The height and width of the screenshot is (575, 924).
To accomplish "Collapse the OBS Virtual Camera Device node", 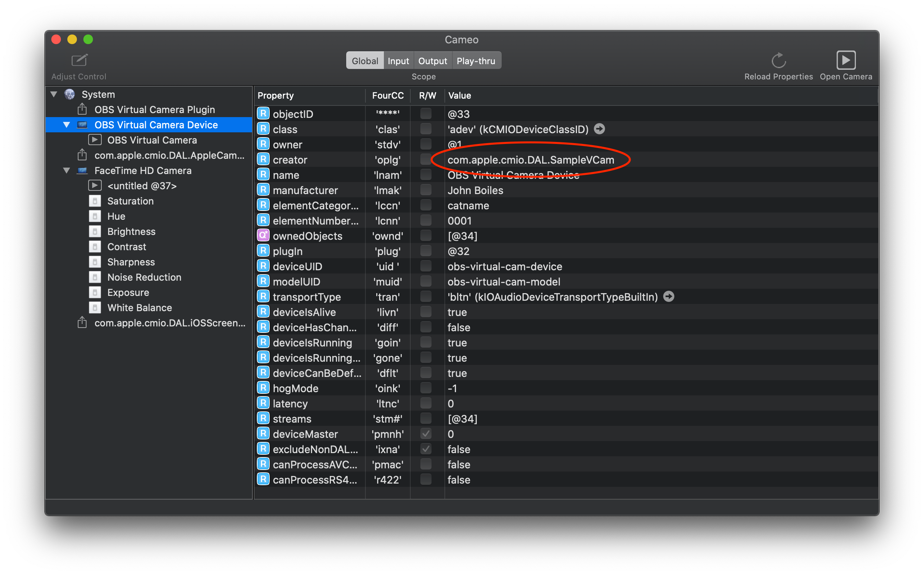I will click(67, 125).
